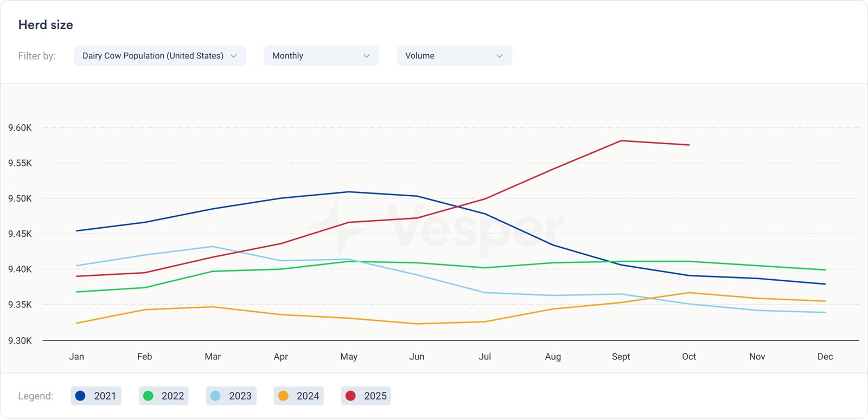Click chevron arrow in Volume dropdown
Viewport: 868px width, 419px height.
(500, 56)
